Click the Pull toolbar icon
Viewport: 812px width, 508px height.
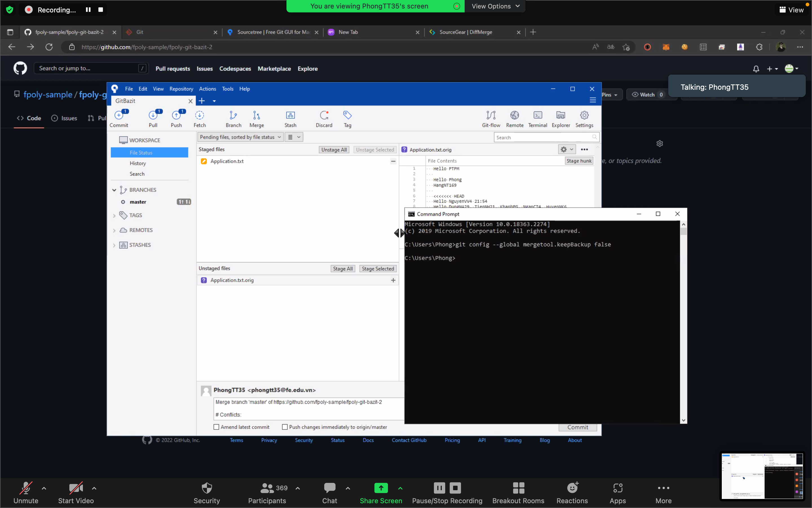point(153,119)
